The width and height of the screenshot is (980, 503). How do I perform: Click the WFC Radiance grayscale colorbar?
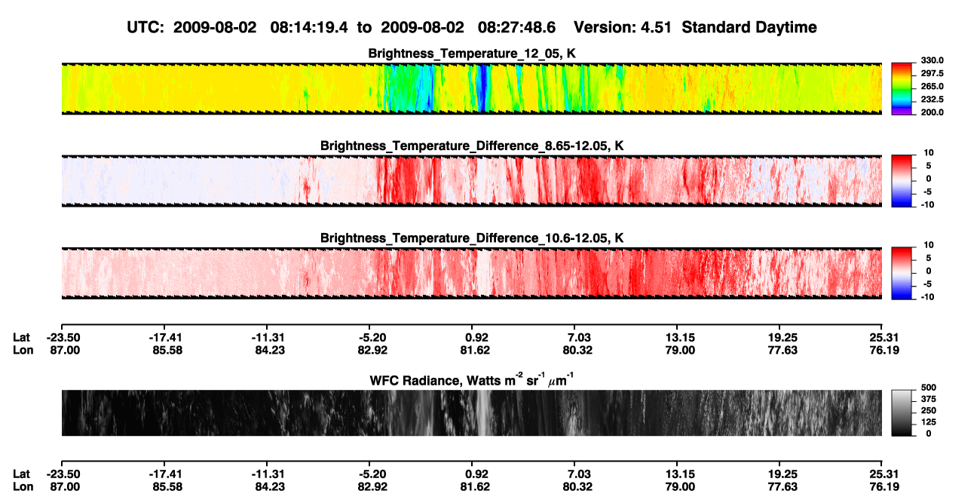click(901, 413)
